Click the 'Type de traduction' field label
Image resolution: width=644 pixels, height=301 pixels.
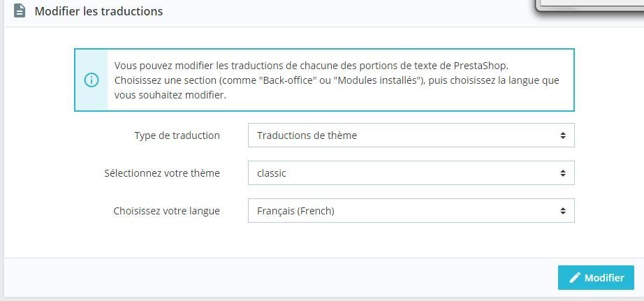click(177, 135)
